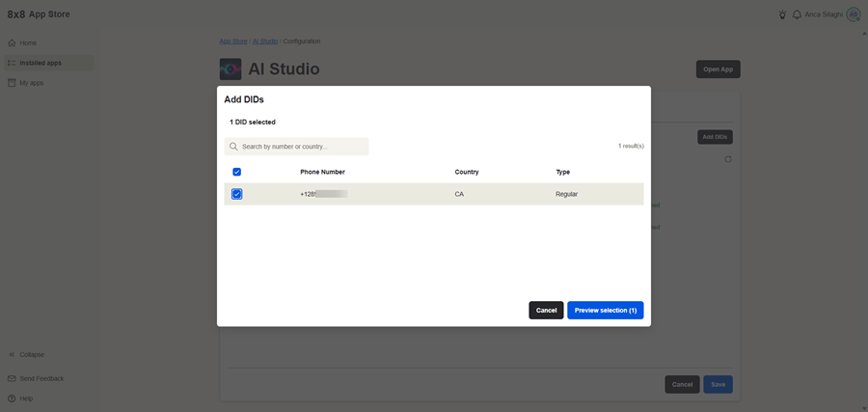This screenshot has height=412, width=868.
Task: Click the refresh icon below Add DIDs
Action: pos(728,159)
